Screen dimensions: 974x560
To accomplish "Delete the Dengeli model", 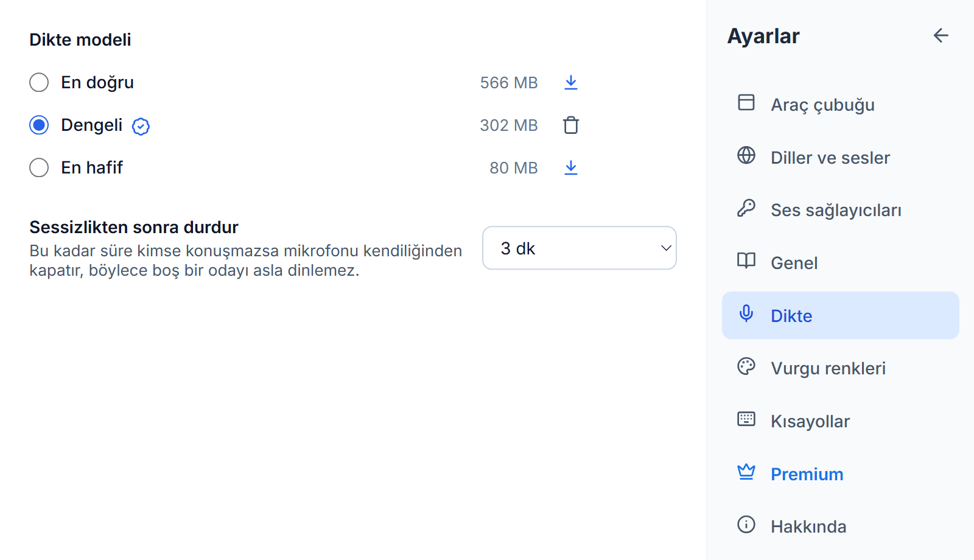I will [570, 125].
